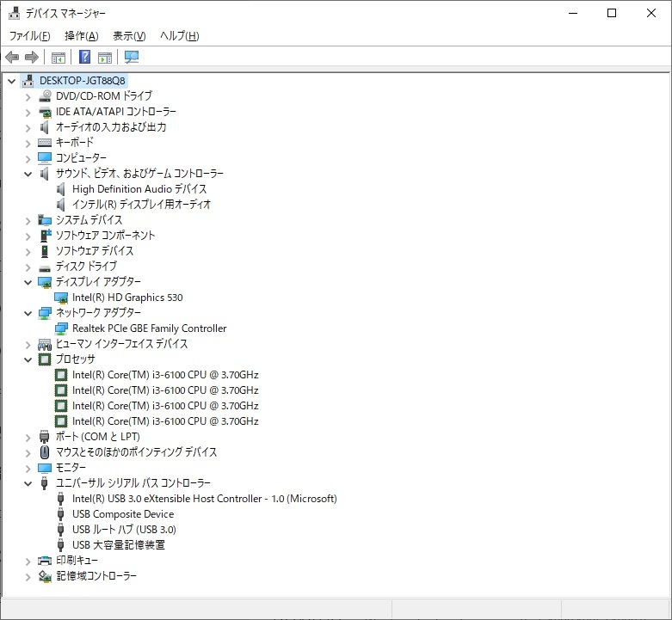
Task: Click the プロセッサ chip icon
Action: [45, 359]
